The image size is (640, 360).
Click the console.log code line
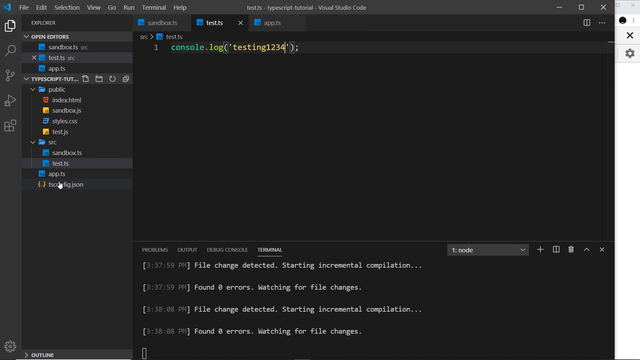[235, 47]
